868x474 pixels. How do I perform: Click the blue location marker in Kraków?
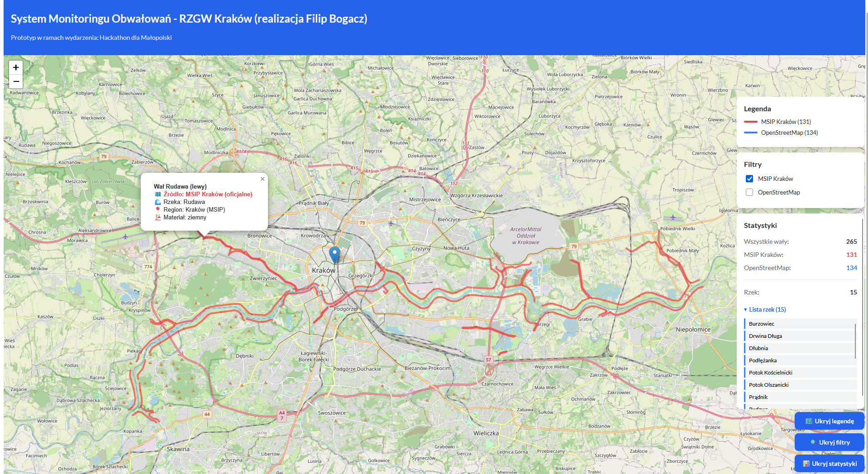[x=334, y=255]
